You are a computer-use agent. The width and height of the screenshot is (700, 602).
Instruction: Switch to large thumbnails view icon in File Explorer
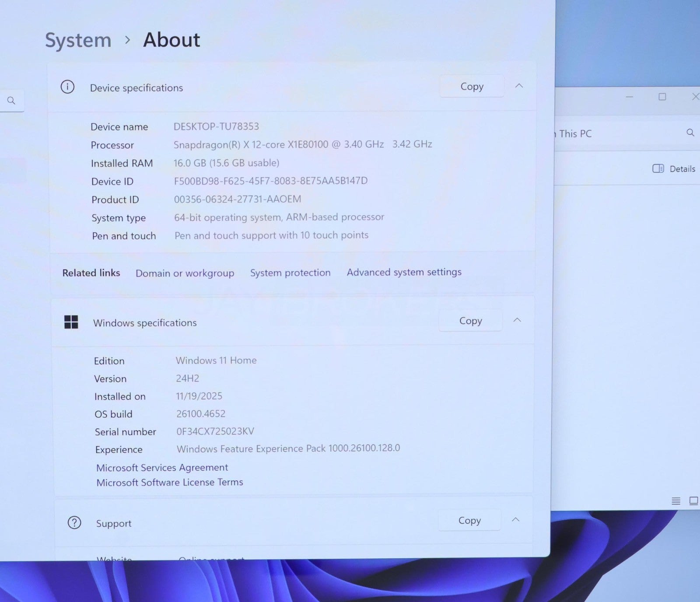pyautogui.click(x=693, y=501)
